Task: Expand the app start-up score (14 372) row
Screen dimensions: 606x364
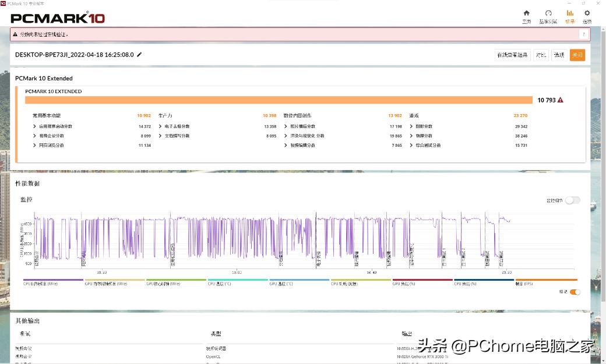Action: click(x=35, y=126)
